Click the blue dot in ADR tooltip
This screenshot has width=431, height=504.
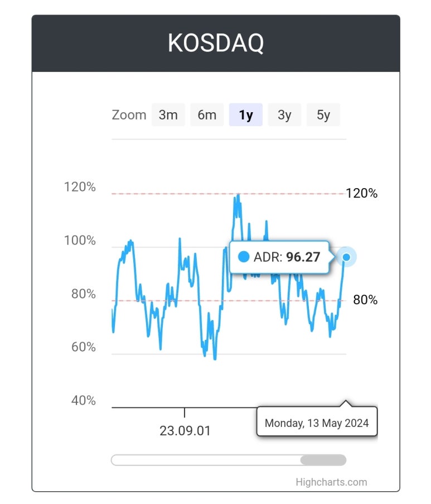pos(244,257)
